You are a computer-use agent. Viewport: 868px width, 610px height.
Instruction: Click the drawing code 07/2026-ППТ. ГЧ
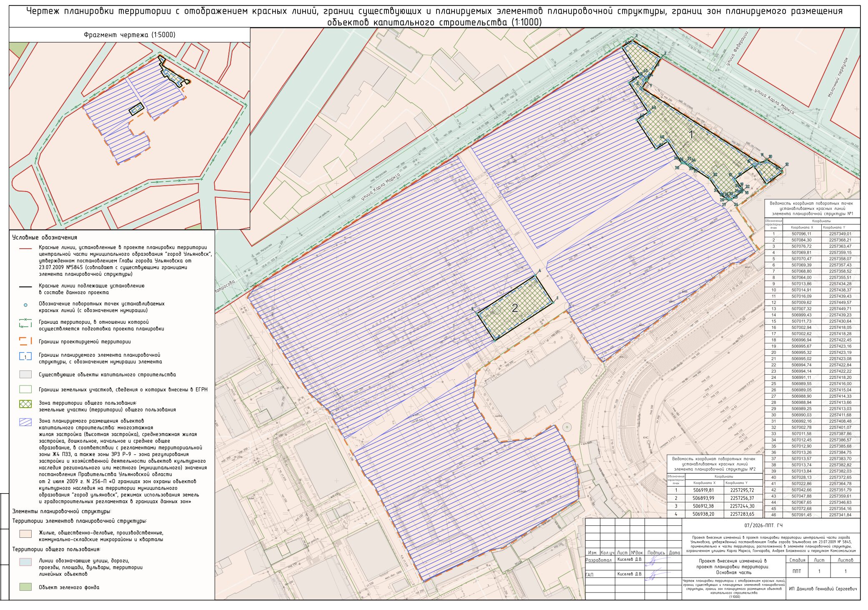tap(763, 525)
